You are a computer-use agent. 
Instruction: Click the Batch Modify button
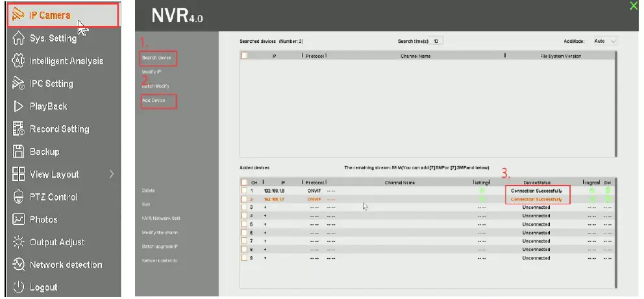pyautogui.click(x=156, y=86)
